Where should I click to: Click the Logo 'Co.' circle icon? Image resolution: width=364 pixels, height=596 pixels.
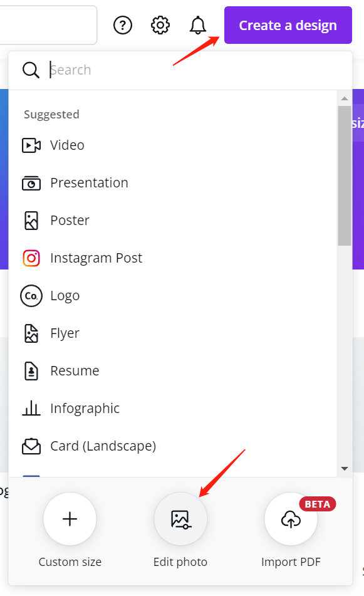click(31, 296)
